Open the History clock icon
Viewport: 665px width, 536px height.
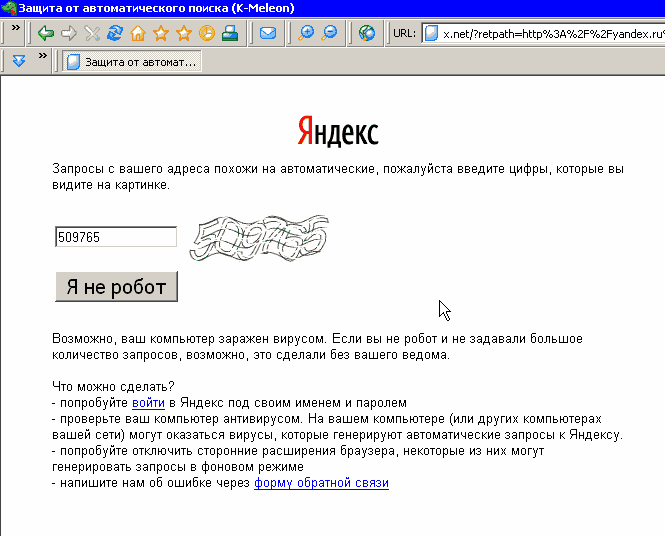[x=207, y=33]
